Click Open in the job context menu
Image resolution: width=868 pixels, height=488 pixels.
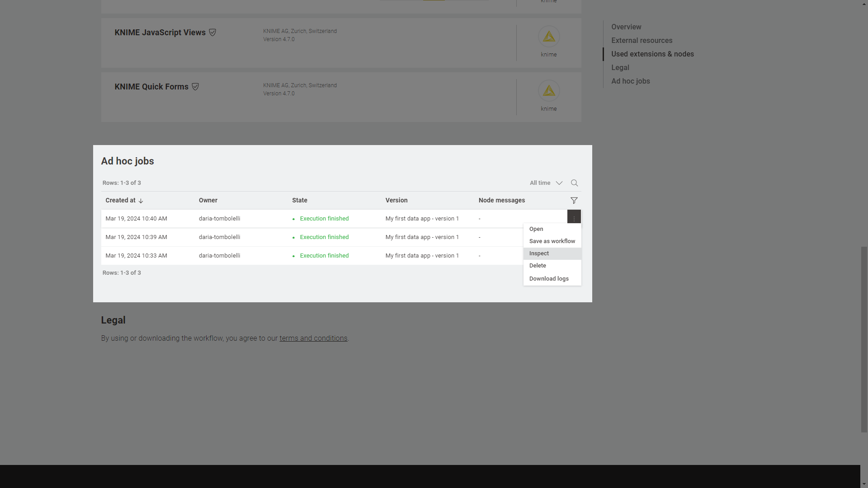(536, 229)
